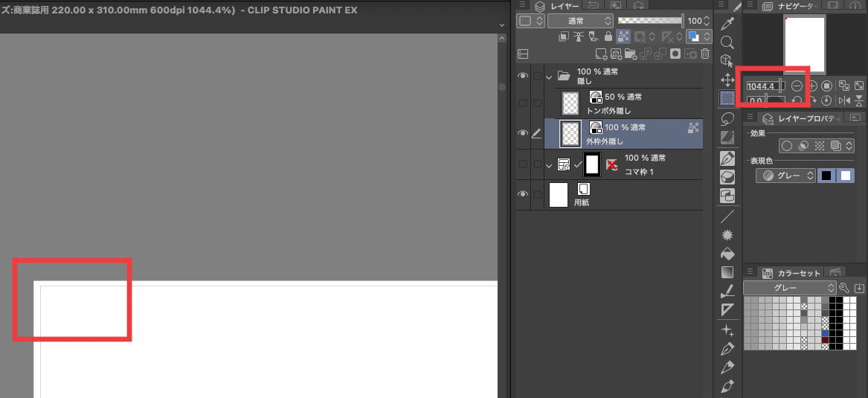868x398 pixels.
Task: Select the Fill bucket tool
Action: 727,254
